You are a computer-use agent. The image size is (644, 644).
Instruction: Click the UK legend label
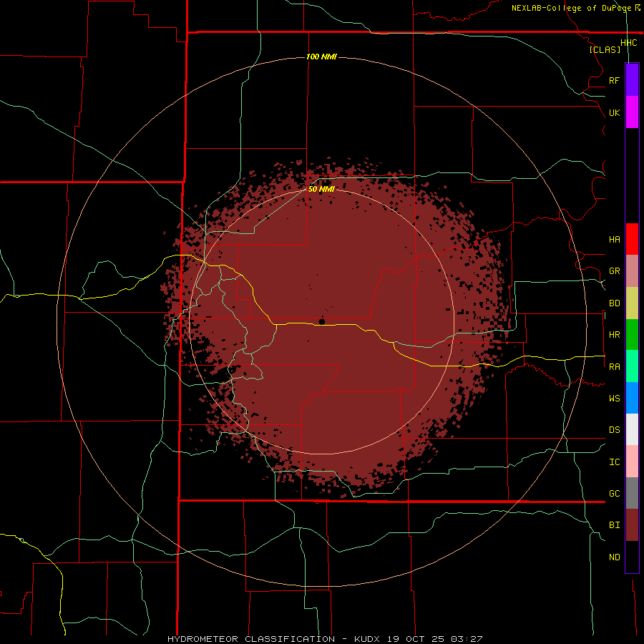click(615, 112)
